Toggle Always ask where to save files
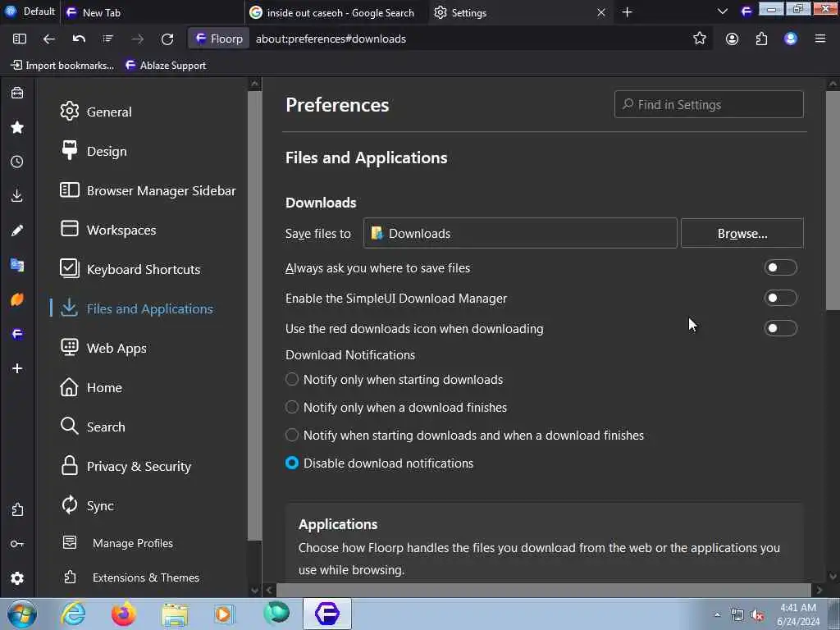Viewport: 840px width, 630px height. (780, 267)
